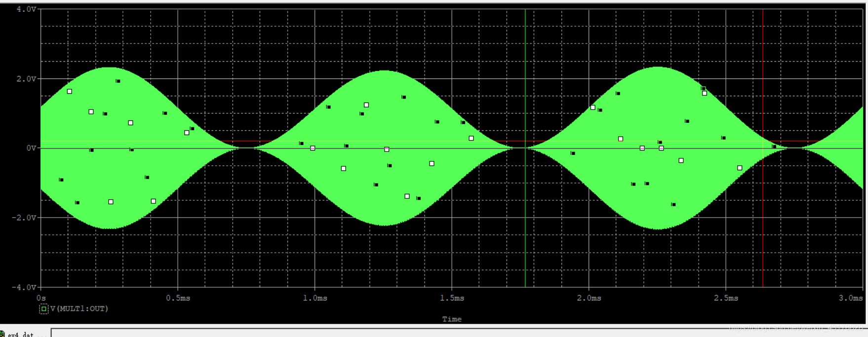Screen dimensions: 868x337
Task: Click the 1.0ms x-axis label
Action: coord(315,298)
